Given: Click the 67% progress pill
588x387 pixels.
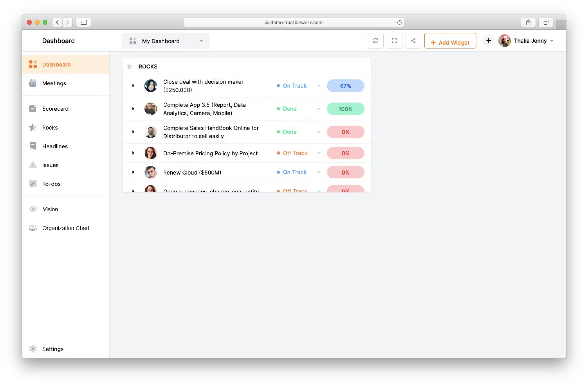Looking at the screenshot, I should point(345,86).
